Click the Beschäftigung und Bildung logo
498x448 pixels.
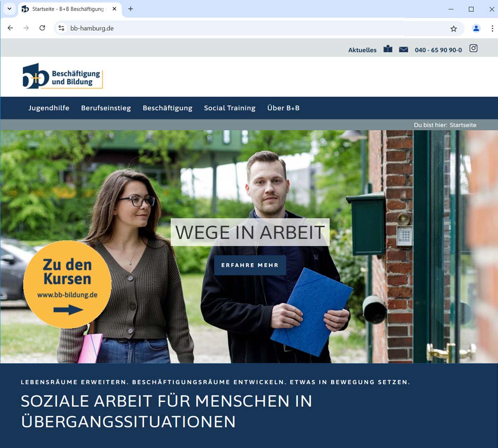(x=63, y=76)
